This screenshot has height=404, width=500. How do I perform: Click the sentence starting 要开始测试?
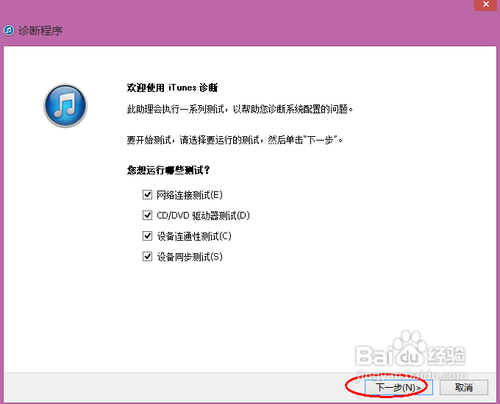point(235,140)
